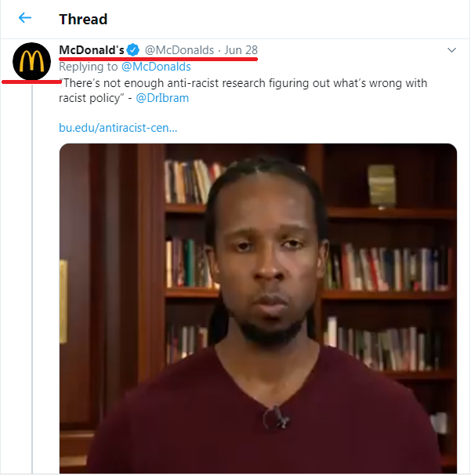
Task: Go back using the blue arrow
Action: [x=25, y=18]
